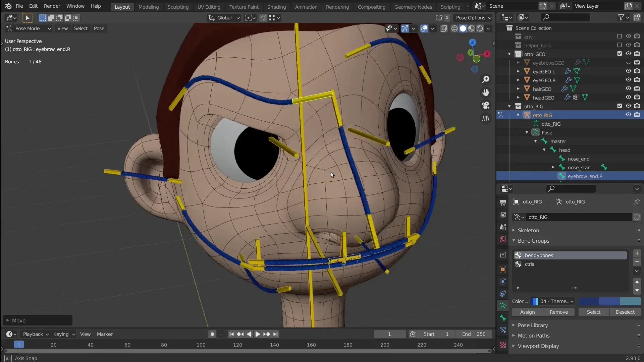Click the Assign button
The width and height of the screenshot is (644, 362).
[527, 312]
